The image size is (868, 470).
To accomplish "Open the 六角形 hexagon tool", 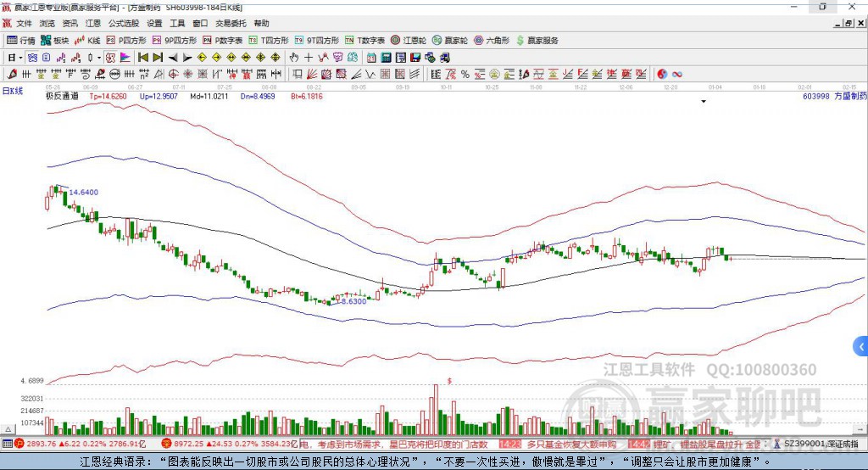I will (492, 41).
